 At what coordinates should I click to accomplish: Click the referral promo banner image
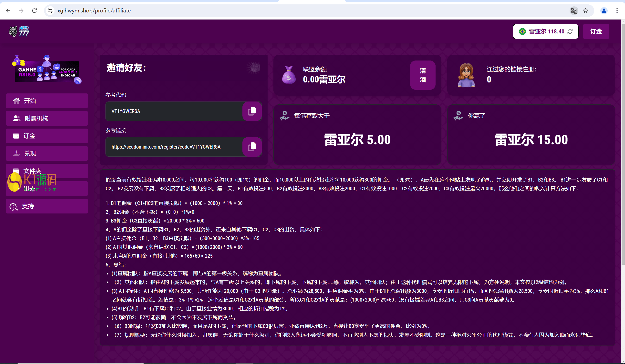pyautogui.click(x=47, y=70)
